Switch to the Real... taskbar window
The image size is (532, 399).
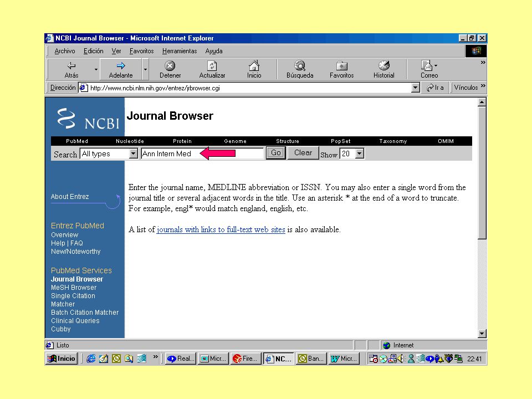click(181, 359)
